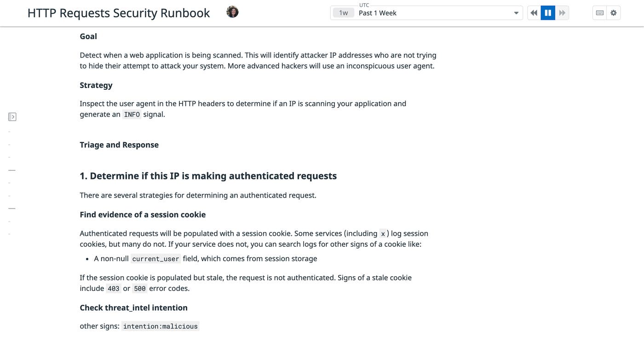Expand the time picker via its dropdown arrow
Viewport: 644px width, 337px height.
coord(516,12)
